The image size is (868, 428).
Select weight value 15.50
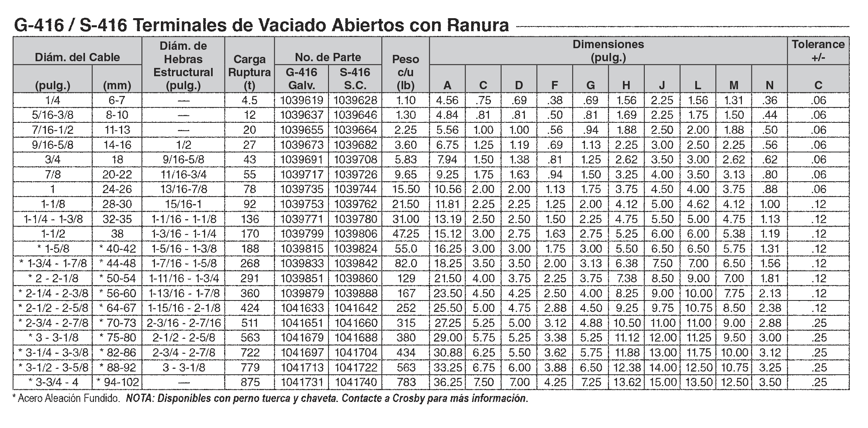click(x=406, y=190)
